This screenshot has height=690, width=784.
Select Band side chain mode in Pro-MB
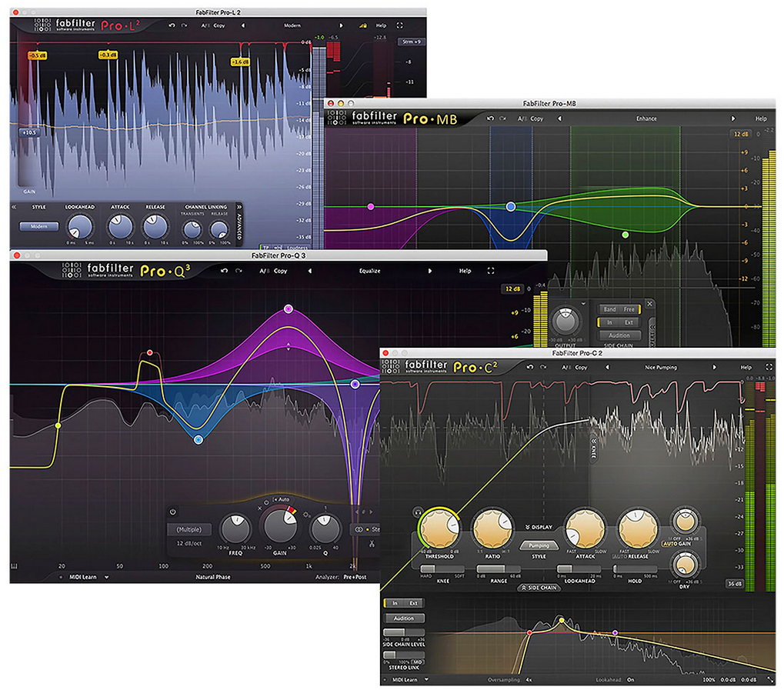click(609, 309)
